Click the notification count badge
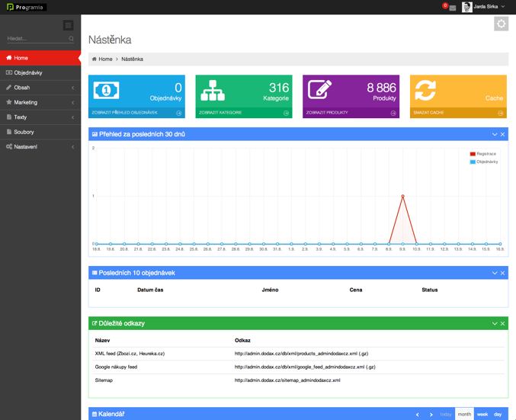 pyautogui.click(x=445, y=5)
